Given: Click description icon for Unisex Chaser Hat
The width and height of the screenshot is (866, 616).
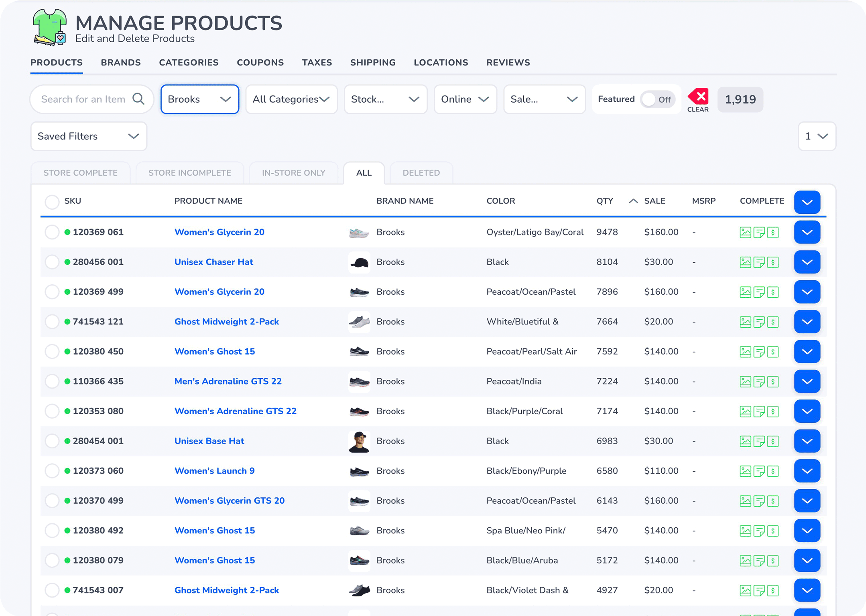Looking at the screenshot, I should pos(759,262).
